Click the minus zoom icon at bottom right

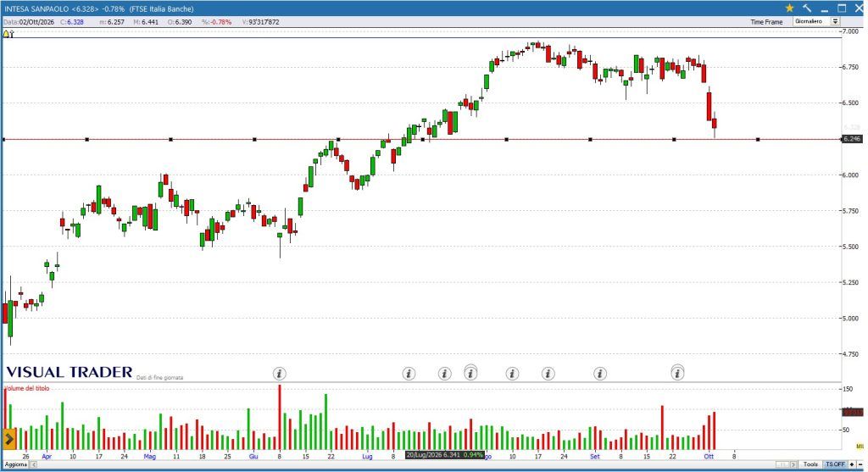click(861, 465)
